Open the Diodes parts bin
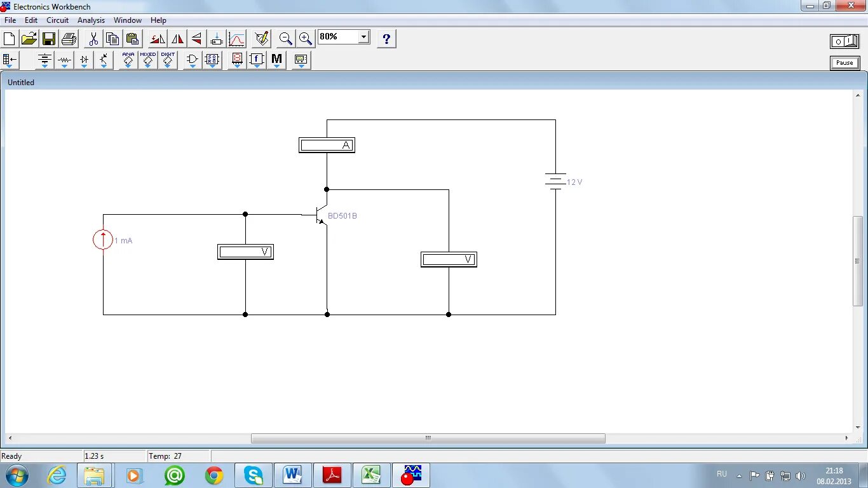Image resolution: width=868 pixels, height=488 pixels. [83, 60]
